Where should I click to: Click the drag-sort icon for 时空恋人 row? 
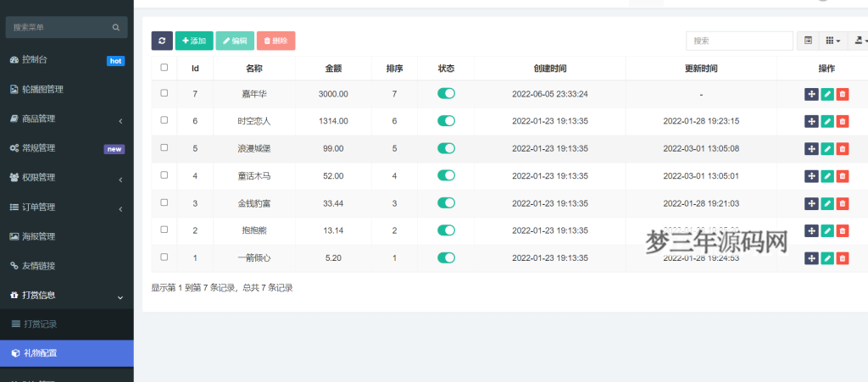(x=811, y=121)
